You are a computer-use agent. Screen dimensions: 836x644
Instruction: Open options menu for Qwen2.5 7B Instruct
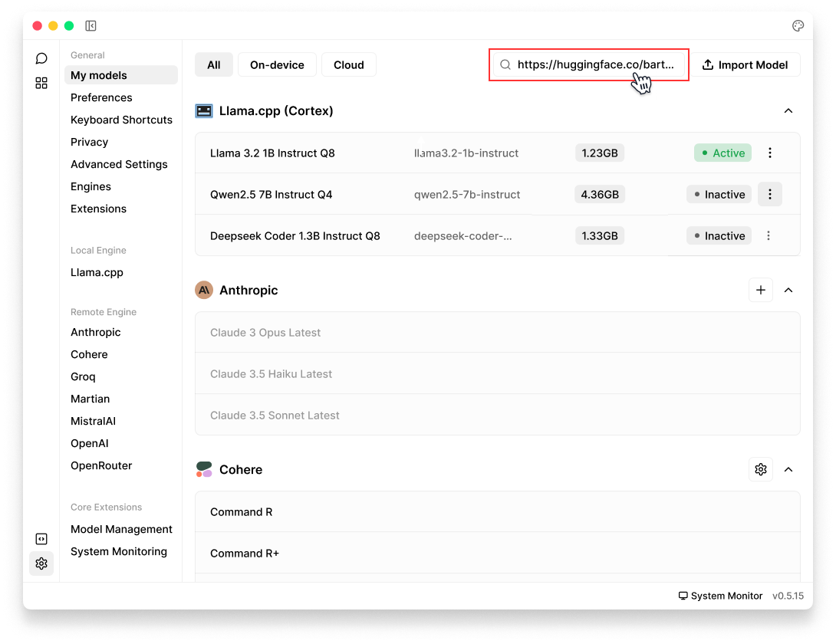click(x=770, y=195)
